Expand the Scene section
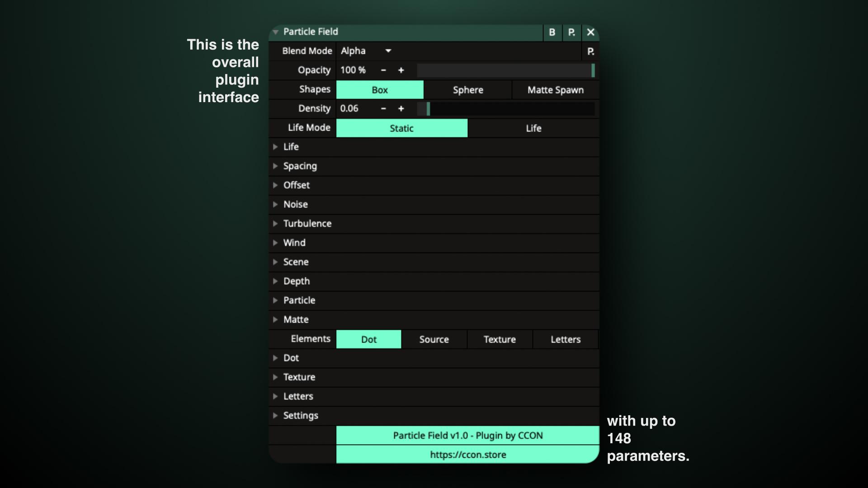Viewport: 868px width, 488px height. point(434,262)
